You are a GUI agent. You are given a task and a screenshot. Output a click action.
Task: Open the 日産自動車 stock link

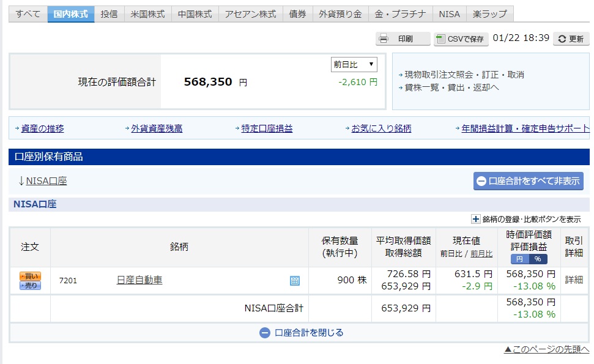(x=139, y=280)
